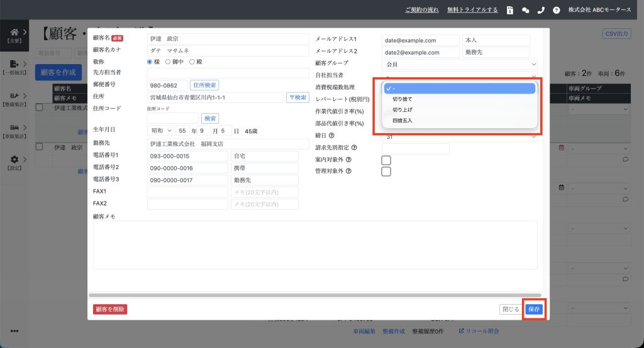Select the 御中 honorific radio button
The height and width of the screenshot is (348, 644).
[168, 62]
